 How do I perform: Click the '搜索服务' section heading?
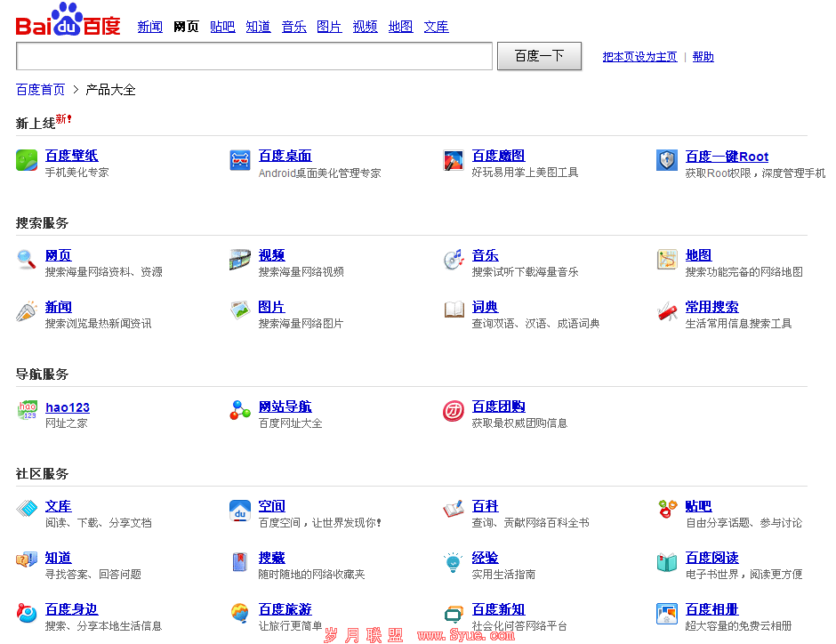point(42,223)
